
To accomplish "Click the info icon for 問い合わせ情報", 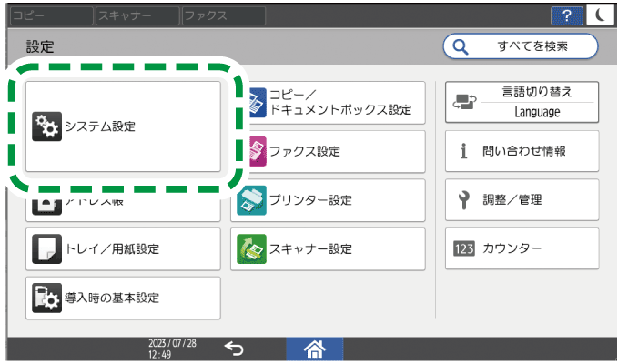I will tap(464, 151).
